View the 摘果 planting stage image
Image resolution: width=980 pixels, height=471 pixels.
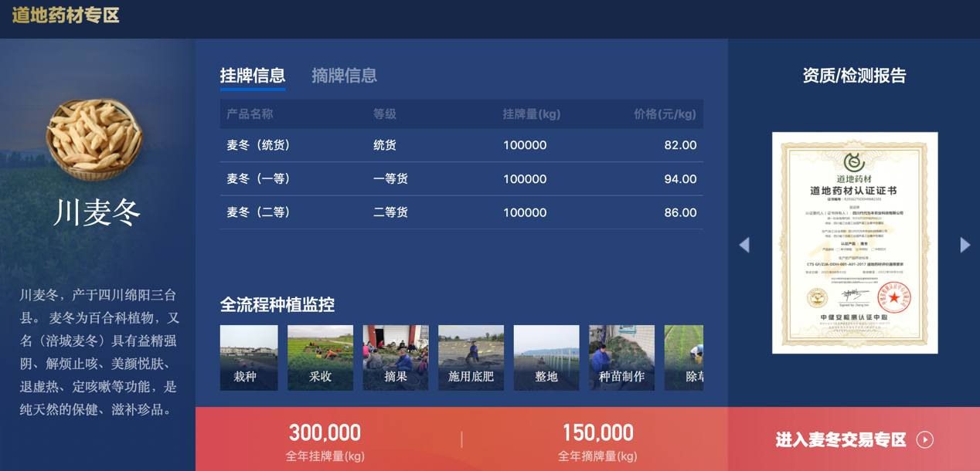395,357
